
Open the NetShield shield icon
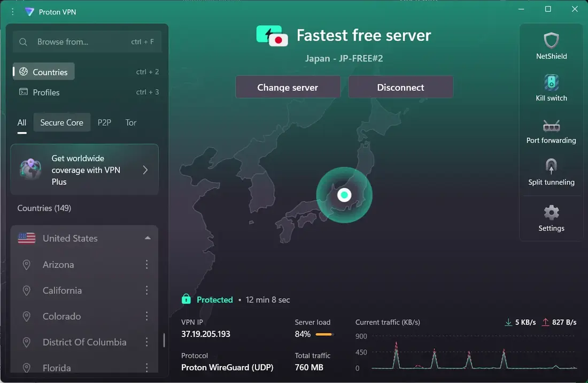551,40
